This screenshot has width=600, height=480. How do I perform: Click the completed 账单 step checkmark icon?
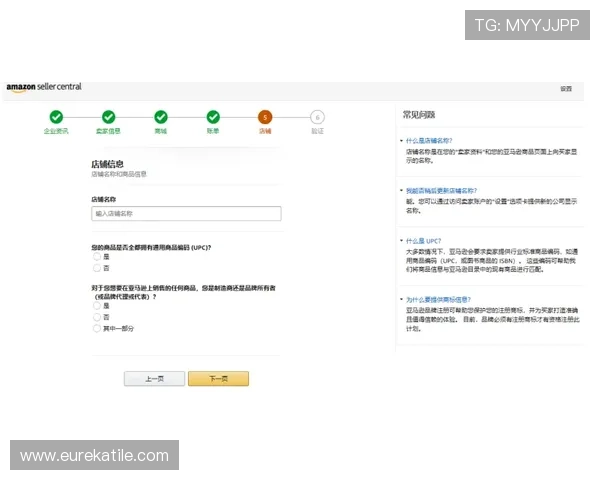(213, 117)
